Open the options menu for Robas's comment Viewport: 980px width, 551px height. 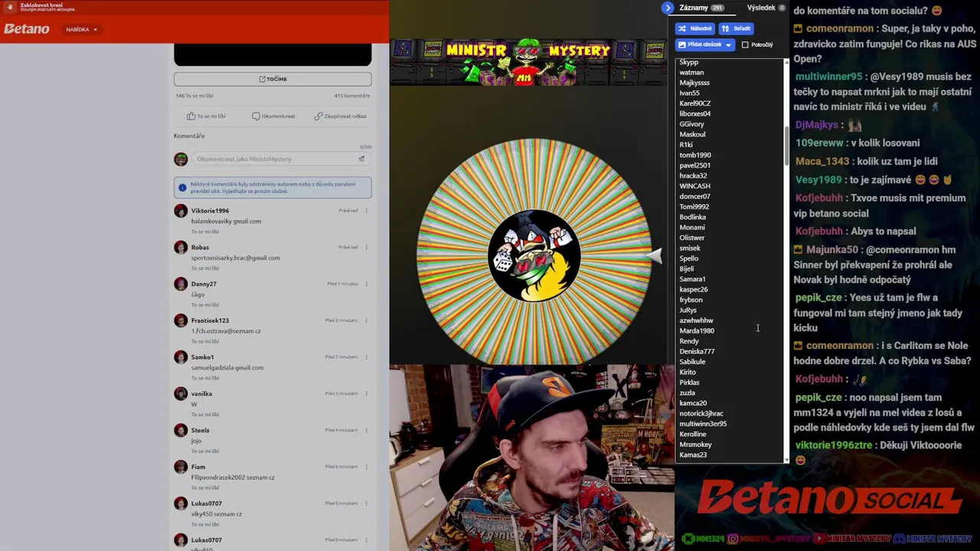coord(367,247)
